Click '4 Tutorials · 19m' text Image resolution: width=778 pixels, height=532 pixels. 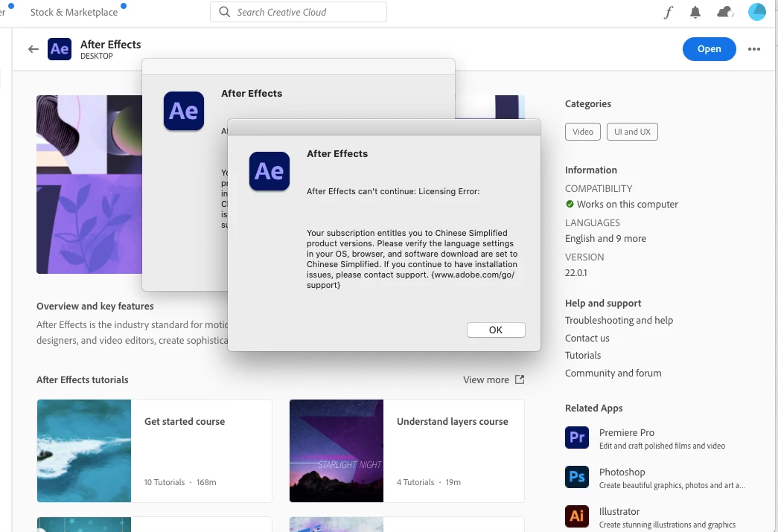click(429, 482)
